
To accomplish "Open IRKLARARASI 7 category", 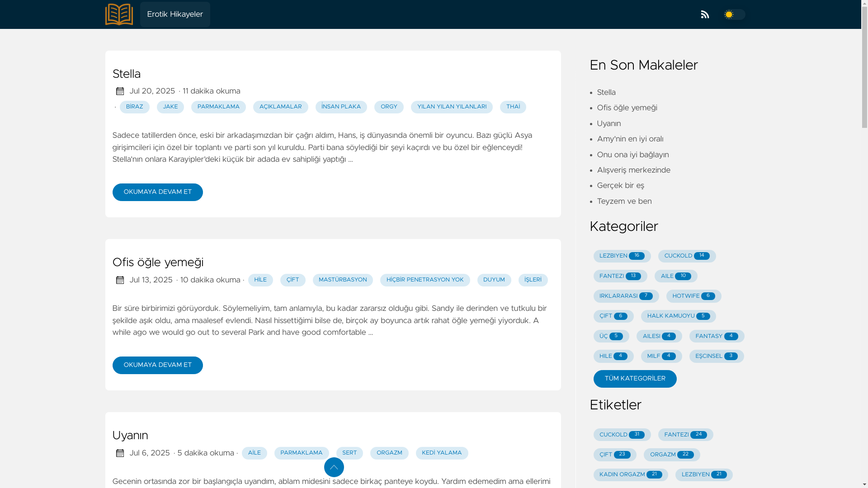I will pyautogui.click(x=626, y=296).
